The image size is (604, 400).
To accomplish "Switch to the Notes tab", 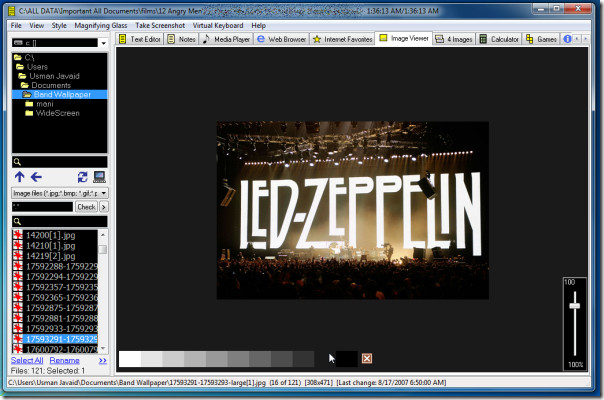I will point(182,39).
